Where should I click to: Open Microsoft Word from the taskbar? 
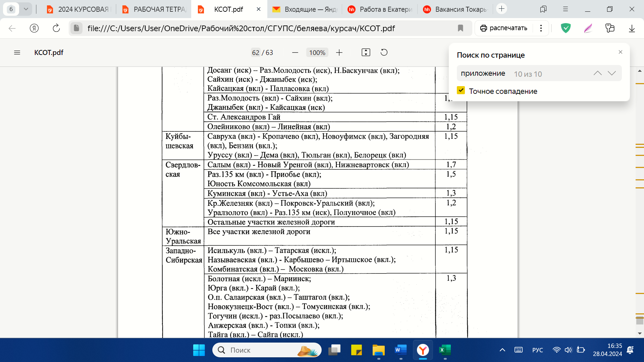pyautogui.click(x=400, y=350)
